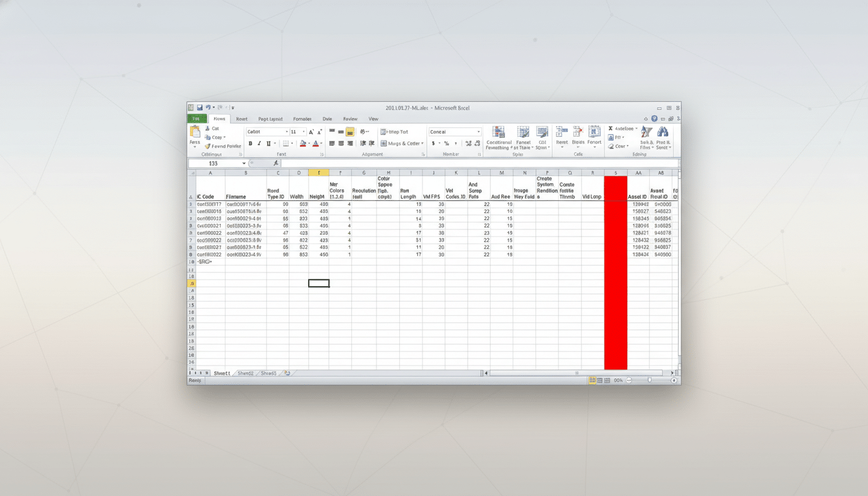Select the Sheet2 worksheet tab
Image resolution: width=868 pixels, height=496 pixels.
247,373
